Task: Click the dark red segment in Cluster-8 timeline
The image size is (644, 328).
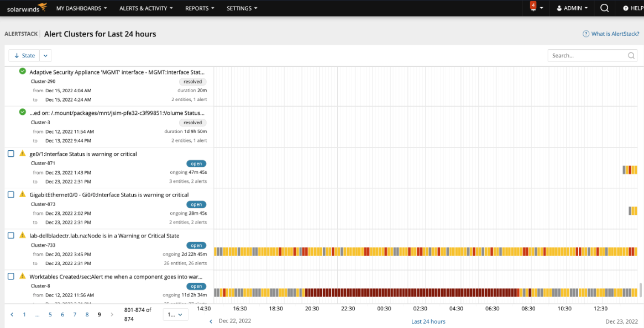Action: 412,293
